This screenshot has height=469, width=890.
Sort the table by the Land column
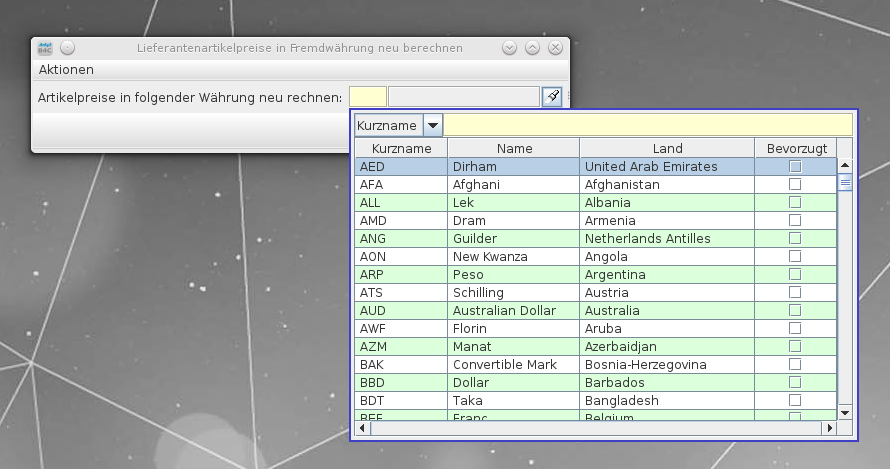point(666,148)
